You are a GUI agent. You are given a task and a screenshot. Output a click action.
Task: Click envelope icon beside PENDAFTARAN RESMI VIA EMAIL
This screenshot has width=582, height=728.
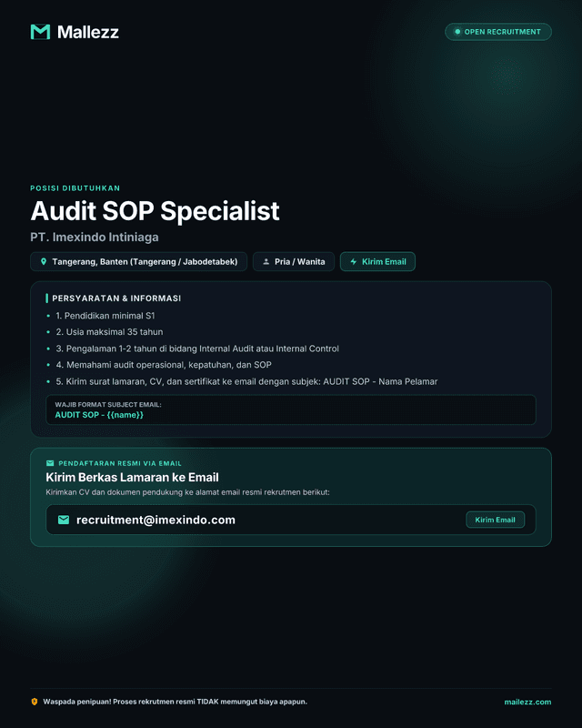50,463
